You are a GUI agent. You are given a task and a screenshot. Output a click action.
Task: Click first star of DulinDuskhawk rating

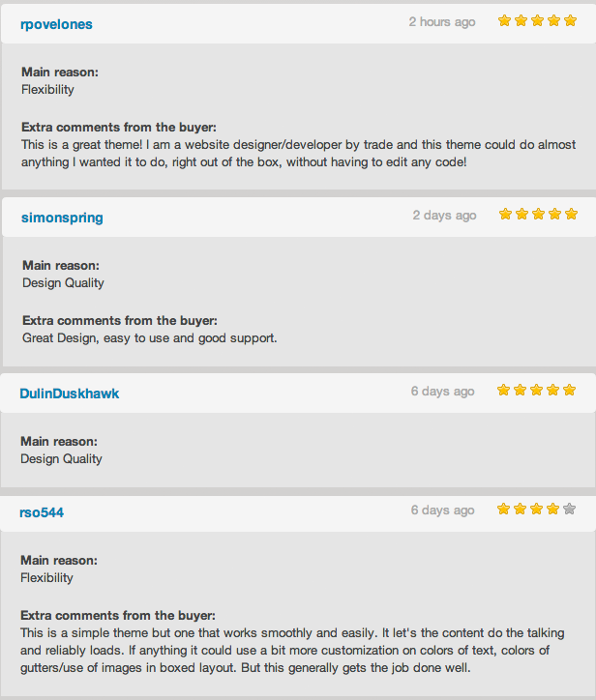503,390
